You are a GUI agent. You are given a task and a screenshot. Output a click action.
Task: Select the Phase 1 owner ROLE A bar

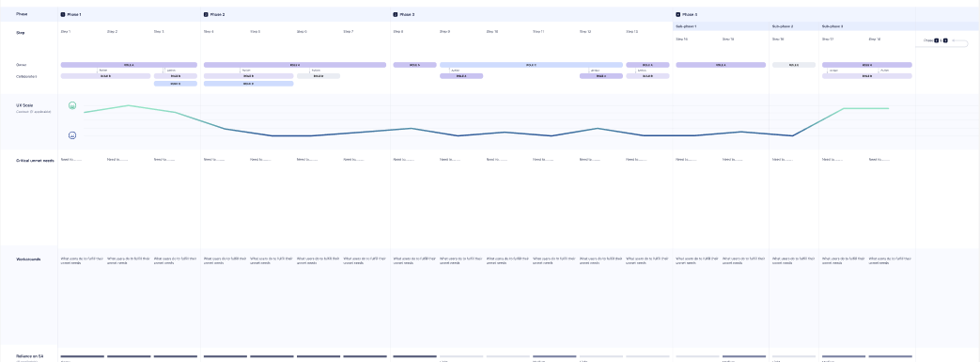click(x=129, y=64)
